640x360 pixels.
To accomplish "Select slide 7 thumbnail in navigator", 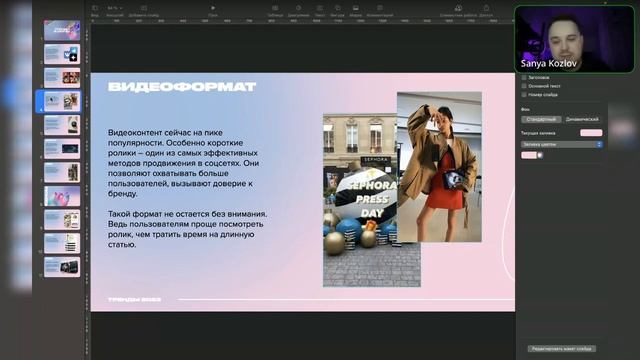I will [x=62, y=172].
